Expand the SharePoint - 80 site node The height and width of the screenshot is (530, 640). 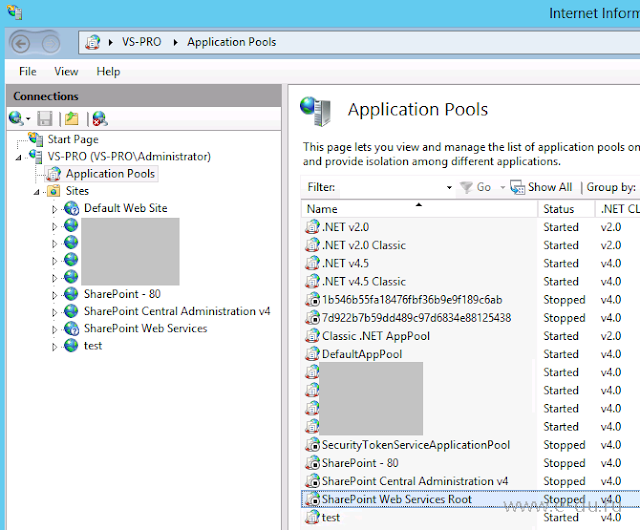point(54,295)
